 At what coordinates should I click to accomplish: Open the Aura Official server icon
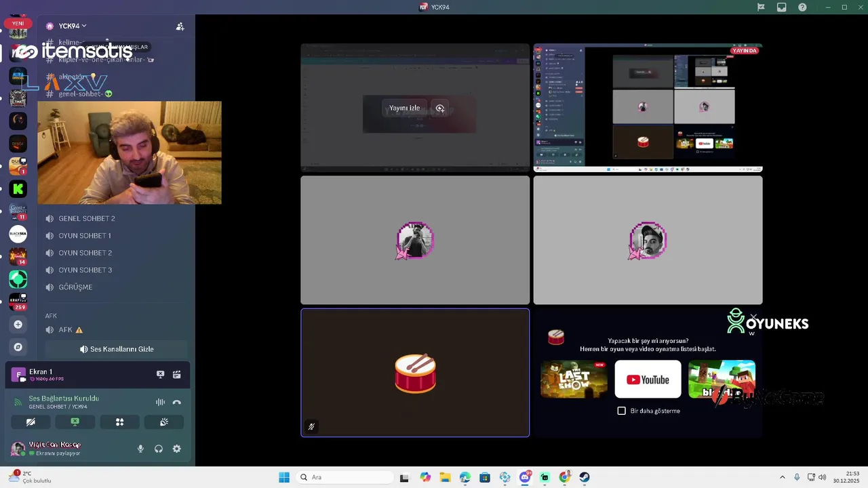(x=18, y=75)
